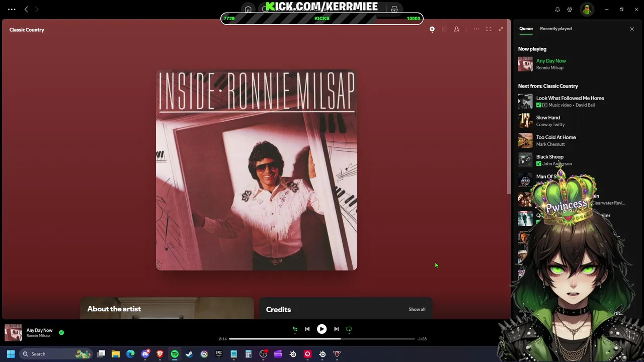Open the notifications bell
Viewport: 644px width, 362px height.
pyautogui.click(x=557, y=10)
